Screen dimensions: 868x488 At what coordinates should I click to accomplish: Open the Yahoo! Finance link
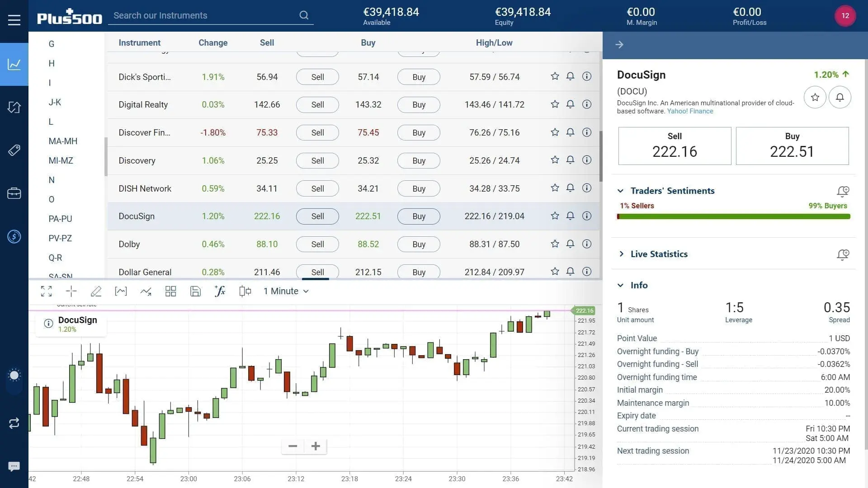click(690, 111)
